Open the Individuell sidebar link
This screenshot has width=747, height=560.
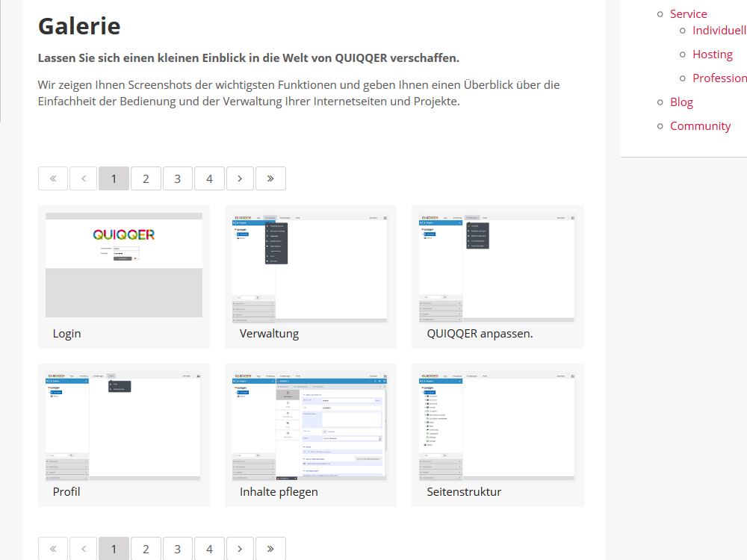point(719,31)
